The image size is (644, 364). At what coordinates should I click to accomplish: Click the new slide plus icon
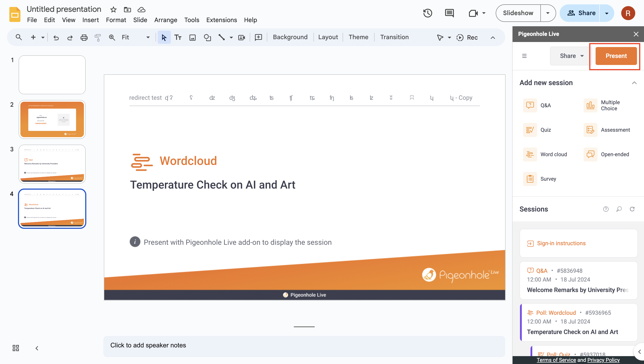33,37
